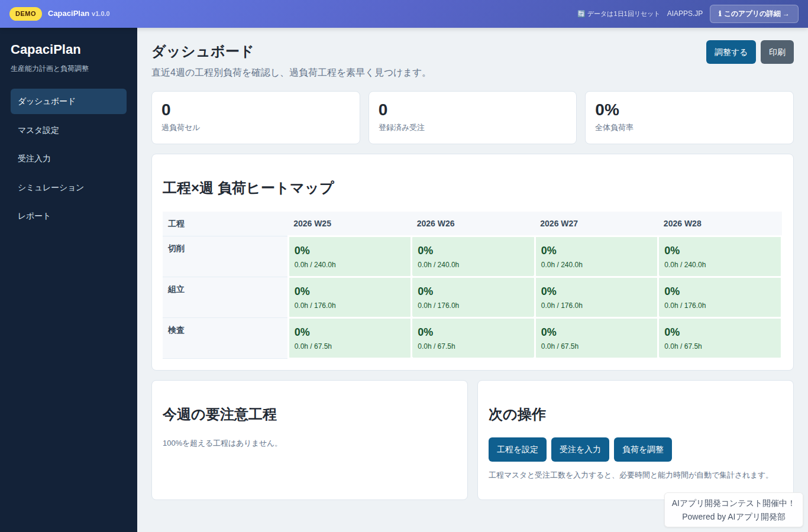Viewport: 808px width, 532px height.
Task: Click the 工程を設定 button
Action: click(517, 449)
